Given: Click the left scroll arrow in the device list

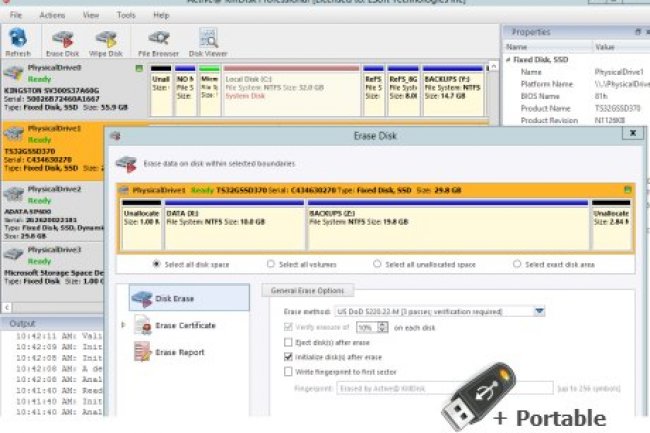Looking at the screenshot, I should [7, 307].
